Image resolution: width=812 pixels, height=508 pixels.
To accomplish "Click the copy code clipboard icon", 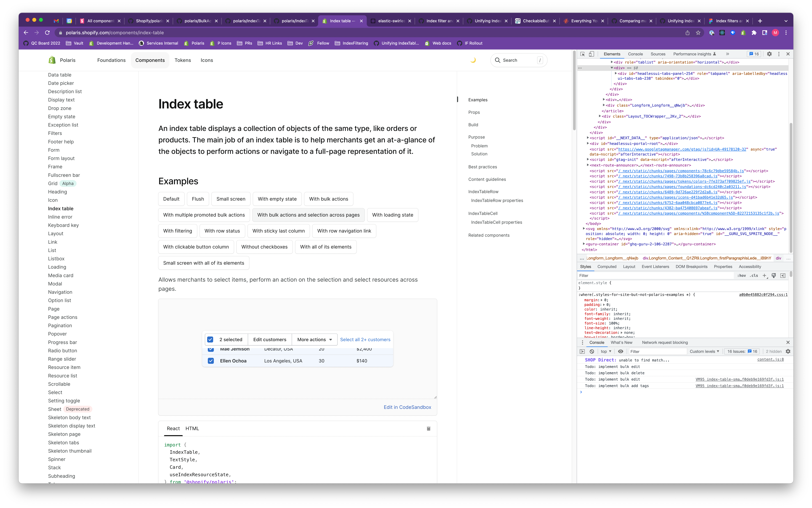I will click(x=428, y=428).
